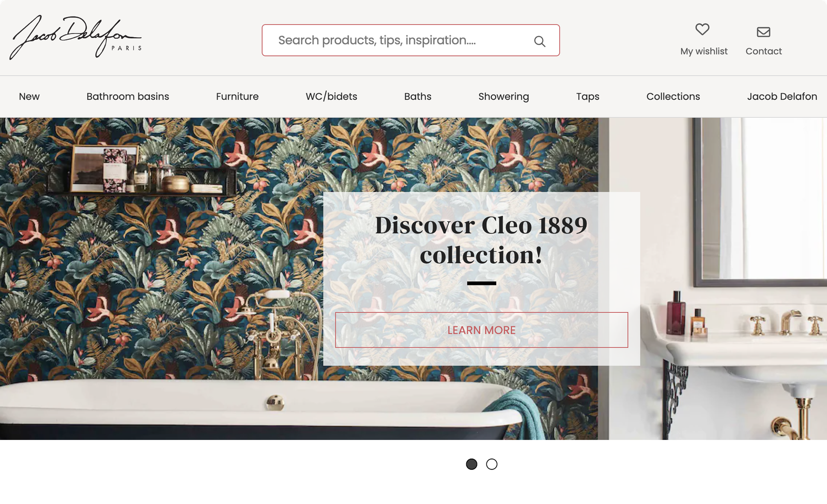
Task: Open the Collections menu
Action: click(x=673, y=97)
